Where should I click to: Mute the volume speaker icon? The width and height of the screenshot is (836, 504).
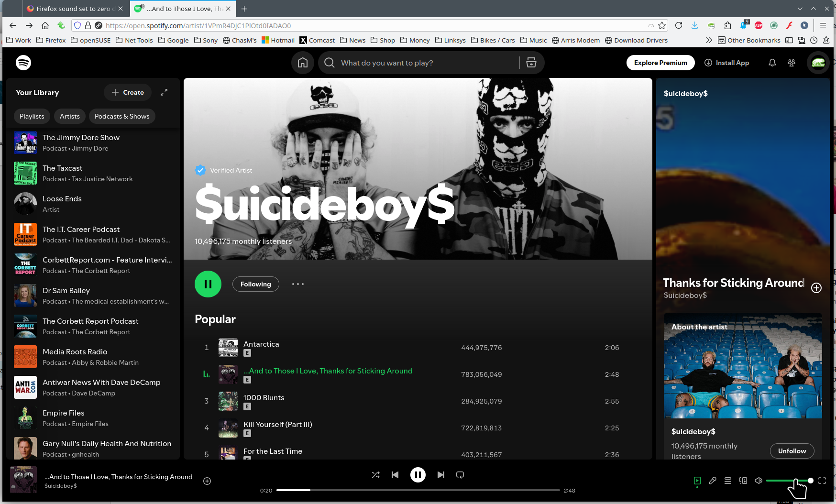[759, 481]
